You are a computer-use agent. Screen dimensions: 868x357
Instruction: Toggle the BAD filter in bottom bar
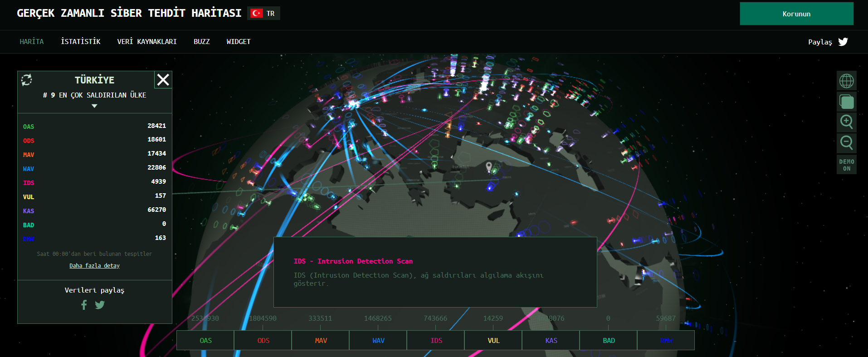click(x=609, y=340)
